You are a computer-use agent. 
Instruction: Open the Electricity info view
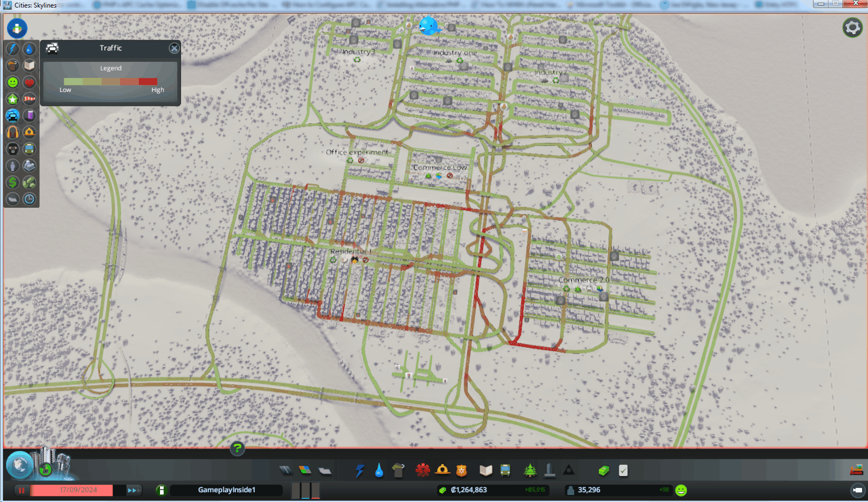pyautogui.click(x=12, y=49)
